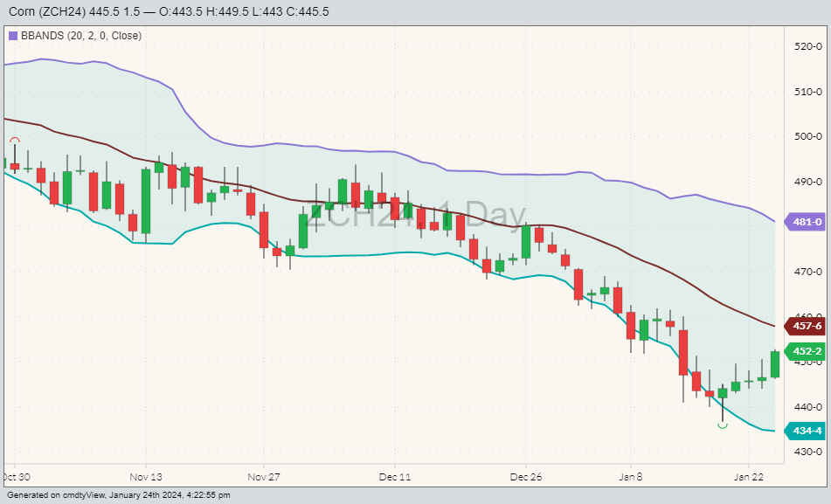Click the latest green candle at chart's right edge
The image size is (831, 504).
pos(775,364)
